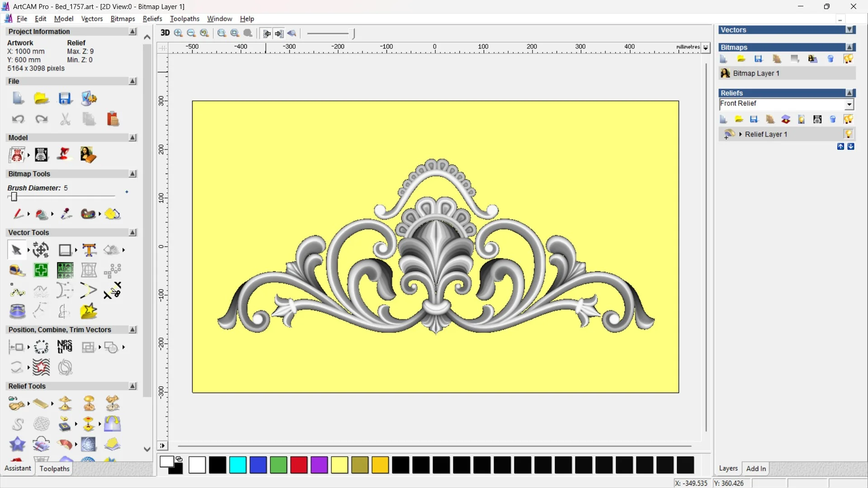Image resolution: width=868 pixels, height=488 pixels.
Task: Toggle Relief Layer 1 visibility lightbulb
Action: (848, 134)
